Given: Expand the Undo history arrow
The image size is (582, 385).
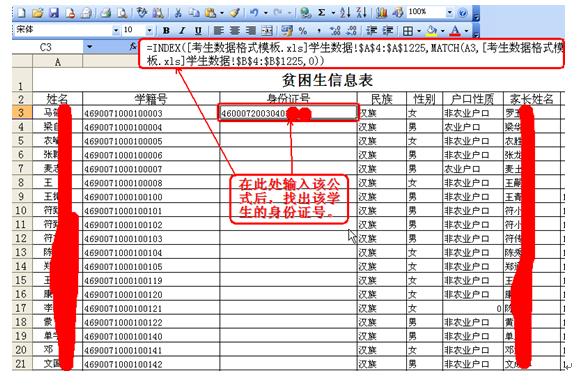Looking at the screenshot, I should click(266, 14).
